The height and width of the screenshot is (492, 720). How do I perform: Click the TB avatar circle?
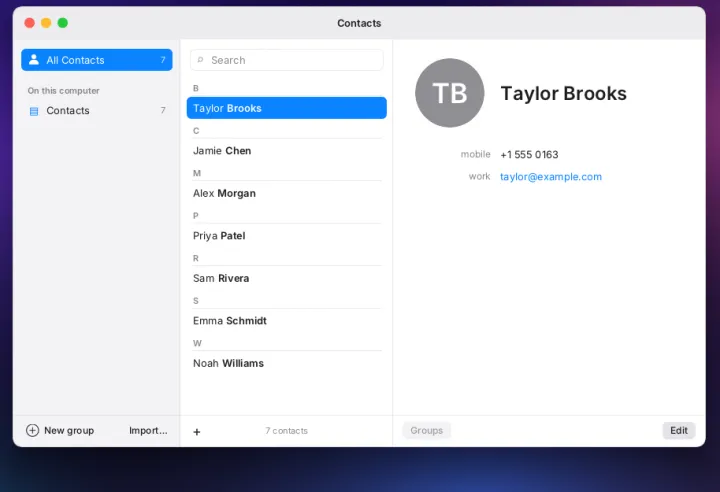click(x=450, y=93)
